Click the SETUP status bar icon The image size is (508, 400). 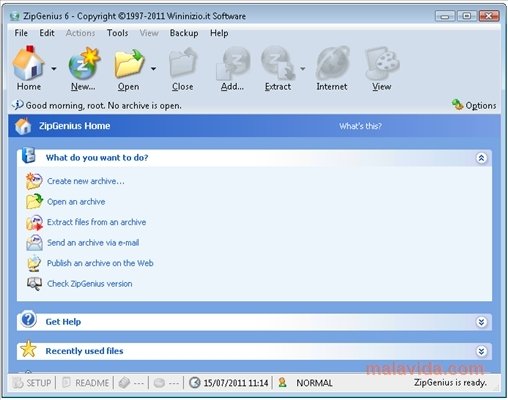(x=18, y=383)
